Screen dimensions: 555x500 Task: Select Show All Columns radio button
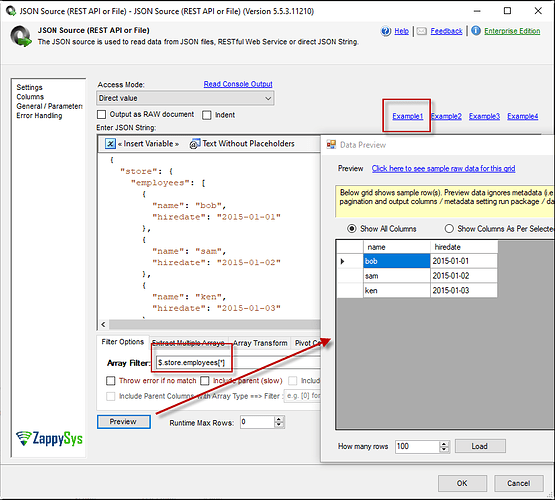pos(351,229)
